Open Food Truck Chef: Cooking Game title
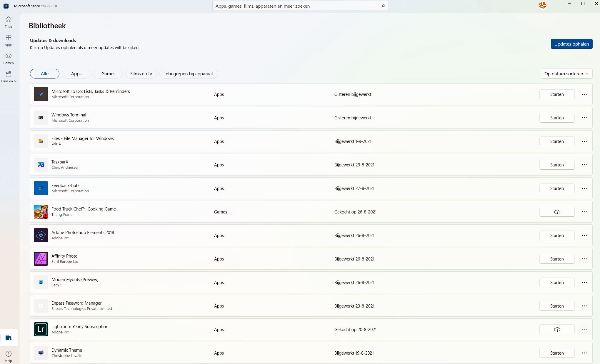Image resolution: width=600 pixels, height=364 pixels. point(84,209)
